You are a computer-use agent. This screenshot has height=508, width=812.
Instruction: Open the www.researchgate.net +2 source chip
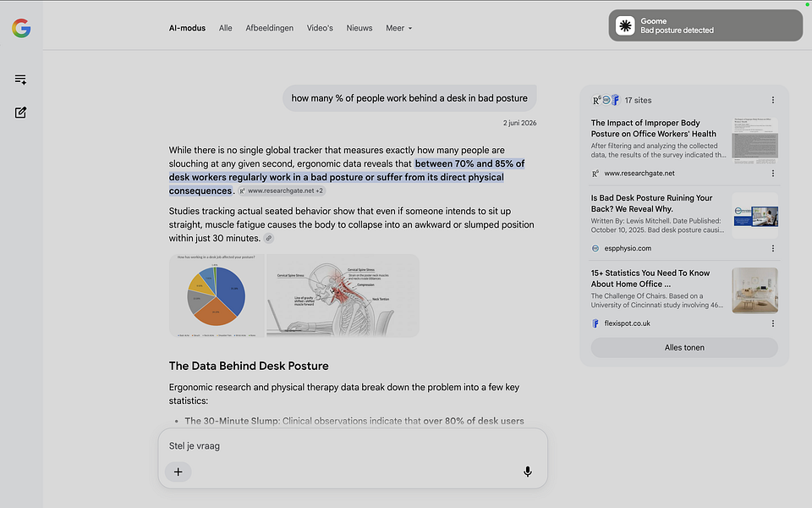(x=282, y=190)
